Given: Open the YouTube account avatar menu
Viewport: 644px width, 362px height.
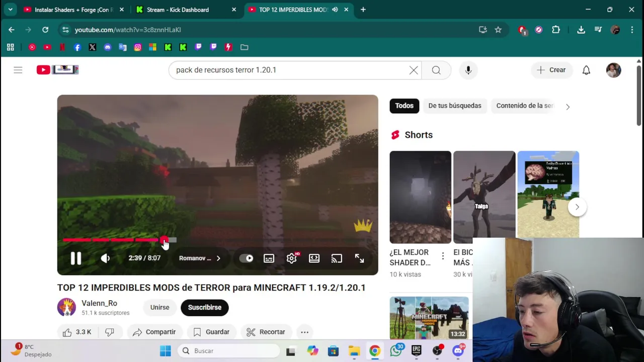Looking at the screenshot, I should 613,70.
